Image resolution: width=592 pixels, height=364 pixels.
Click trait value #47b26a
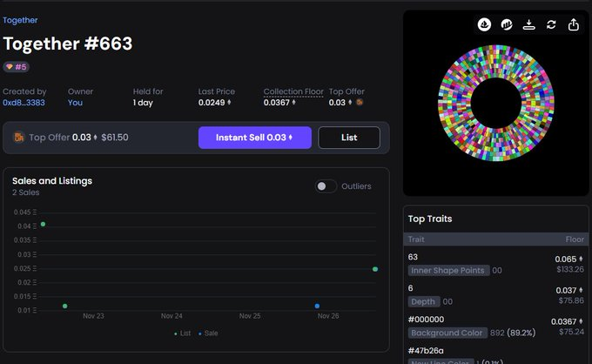click(x=426, y=351)
